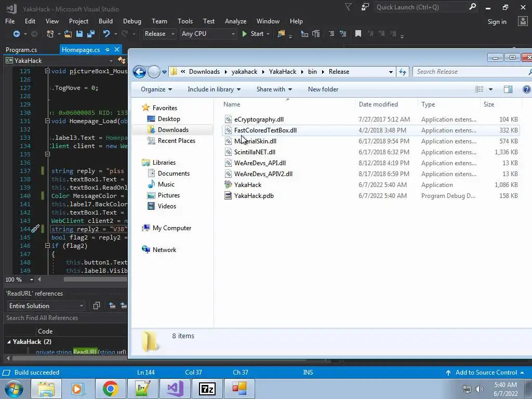Open YakaHack project scope dropdown
532x399 pixels.
point(59,61)
